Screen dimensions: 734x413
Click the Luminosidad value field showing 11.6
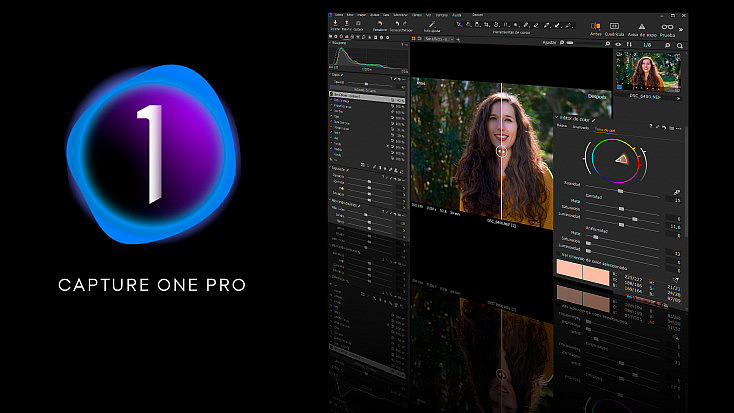[x=673, y=227]
